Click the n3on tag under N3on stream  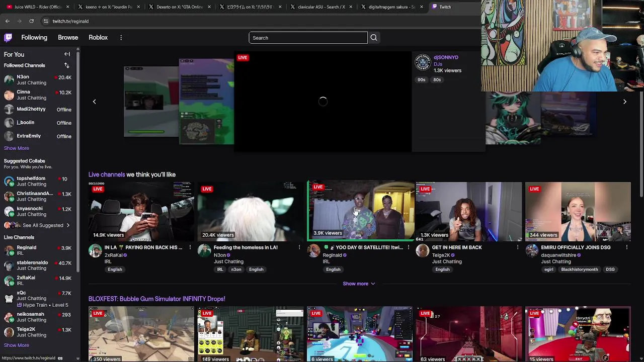(236, 269)
